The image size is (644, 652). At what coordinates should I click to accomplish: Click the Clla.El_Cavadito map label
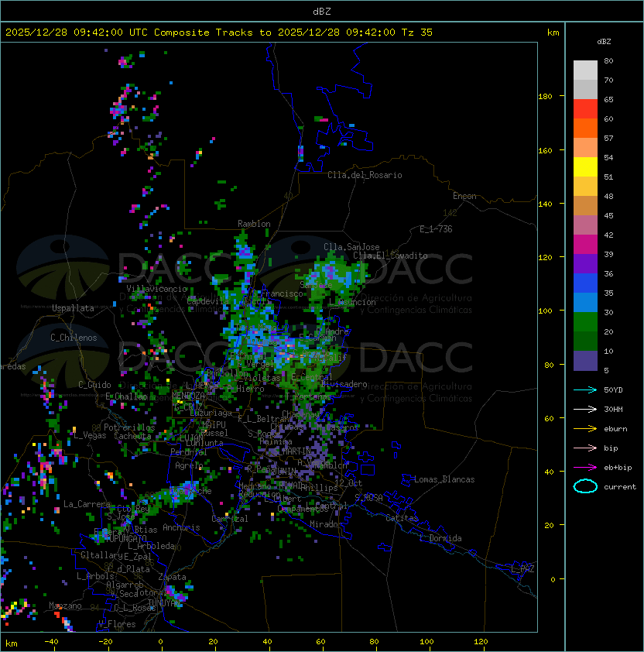pos(390,256)
